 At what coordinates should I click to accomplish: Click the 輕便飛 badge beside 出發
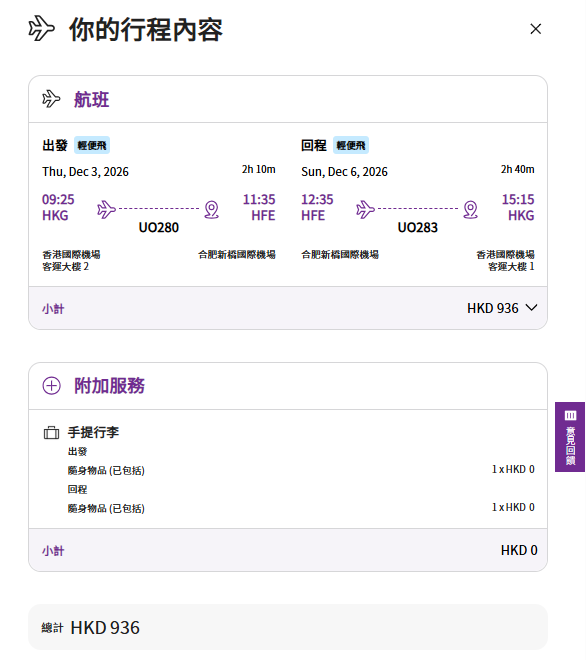click(92, 145)
